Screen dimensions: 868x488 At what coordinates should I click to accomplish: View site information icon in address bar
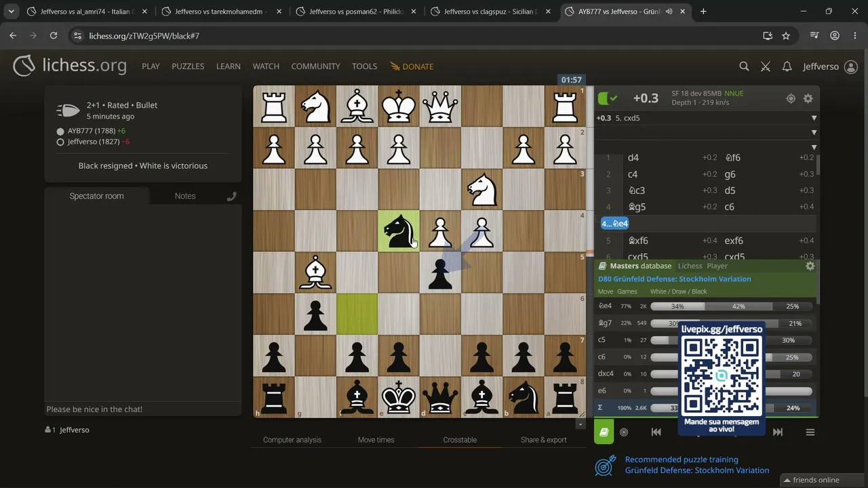[x=77, y=35]
